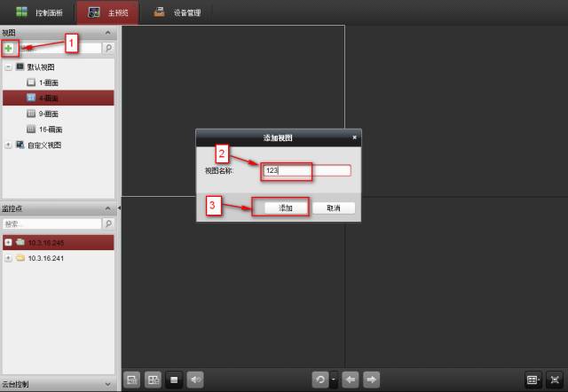568x392 pixels.
Task: Click the next page arrow icon
Action: point(371,380)
